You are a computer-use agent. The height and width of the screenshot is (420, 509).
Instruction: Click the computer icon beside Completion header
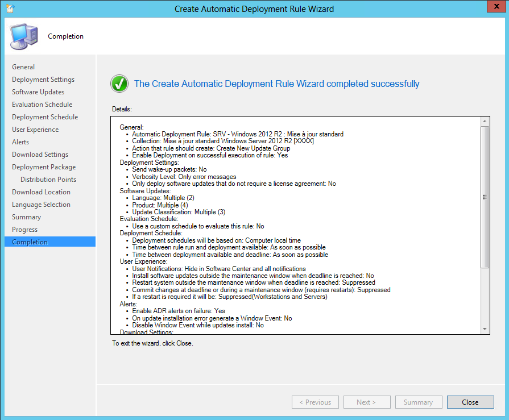24,36
